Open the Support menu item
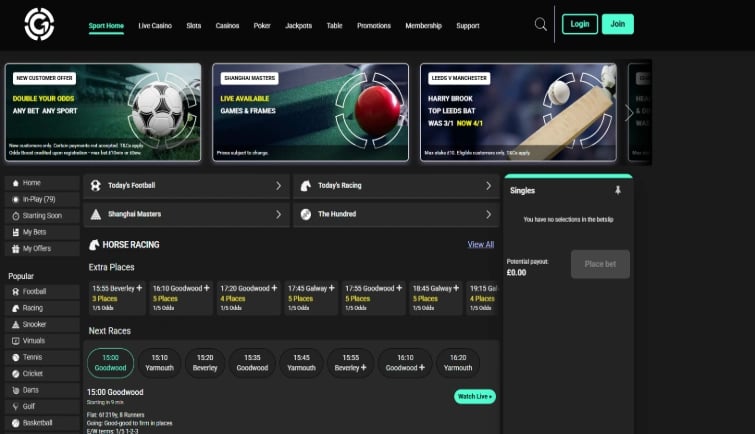The image size is (755, 434). tap(468, 26)
